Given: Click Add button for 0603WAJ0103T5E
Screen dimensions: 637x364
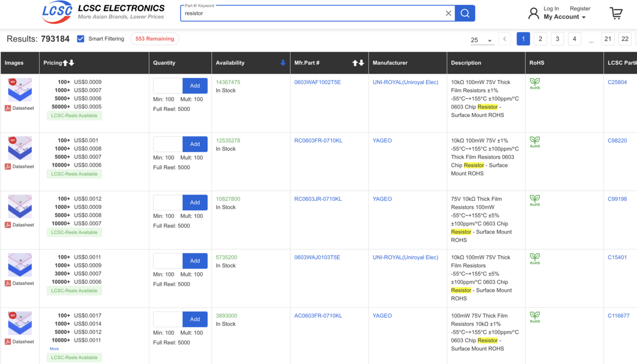Looking at the screenshot, I should (x=195, y=261).
